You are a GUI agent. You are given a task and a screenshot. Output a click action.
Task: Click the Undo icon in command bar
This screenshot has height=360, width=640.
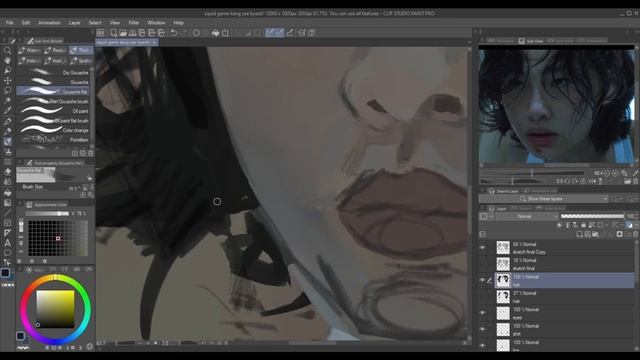[x=173, y=33]
